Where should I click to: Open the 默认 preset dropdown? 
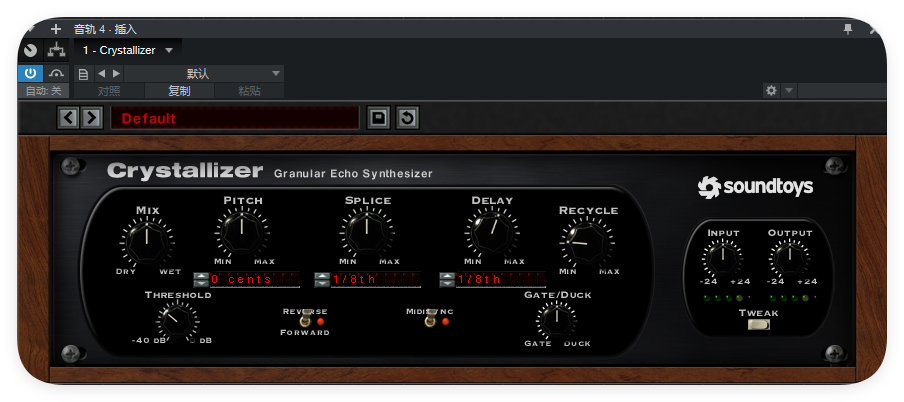204,73
